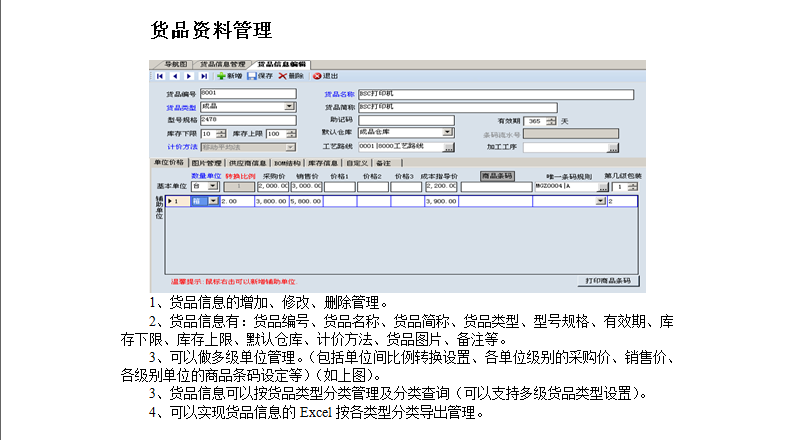The image size is (795, 440).
Task: Jump to the last record arrow
Action: pyautogui.click(x=204, y=76)
